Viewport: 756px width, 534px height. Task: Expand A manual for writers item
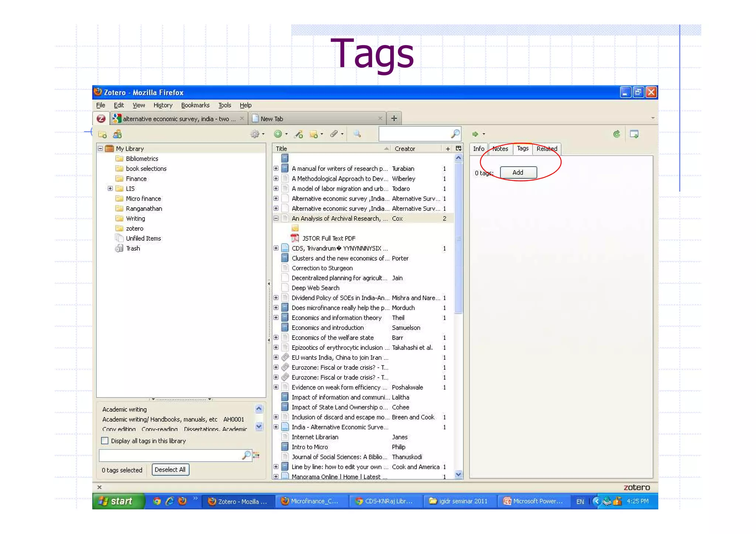coord(276,169)
